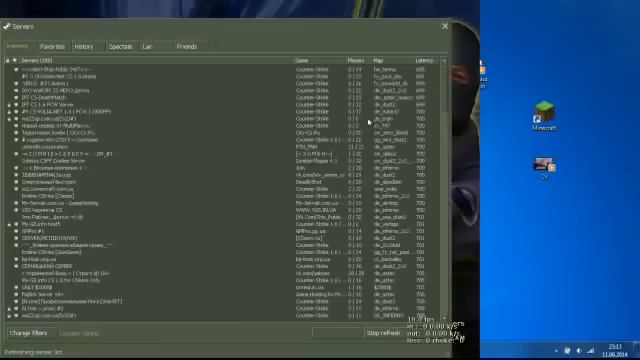
Task: Click the taskbar clock showing 23:13
Action: coord(615,351)
